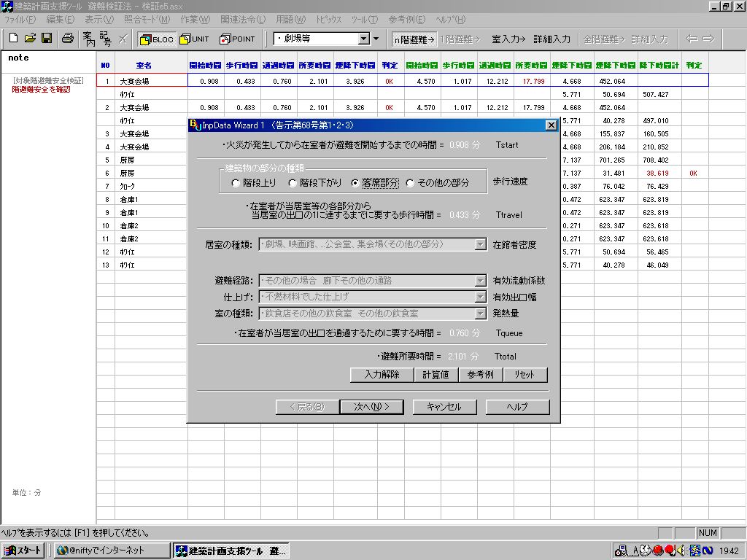Screen dimensions: 747x560
Task: Click the 室名 column header
Action: 144,65
